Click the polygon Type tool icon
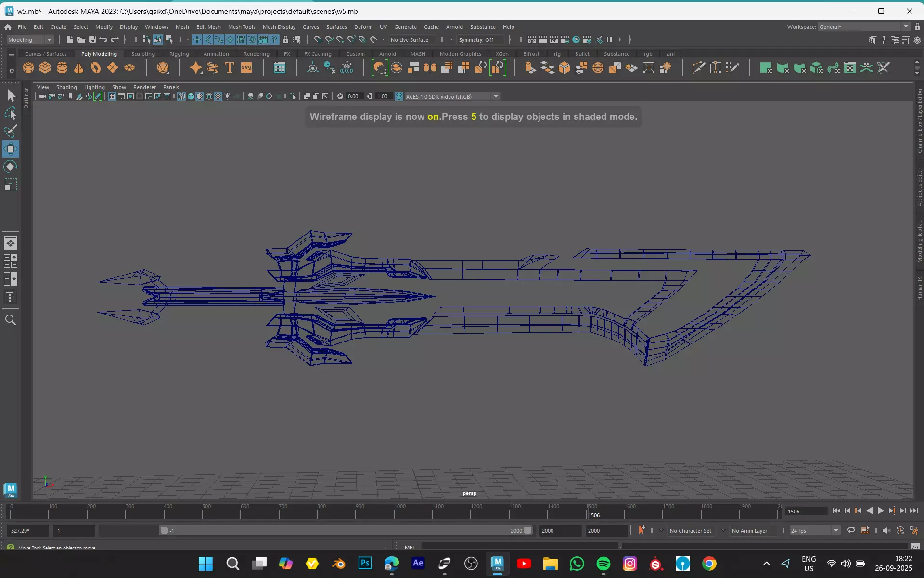Viewport: 924px width, 578px height. click(x=230, y=68)
